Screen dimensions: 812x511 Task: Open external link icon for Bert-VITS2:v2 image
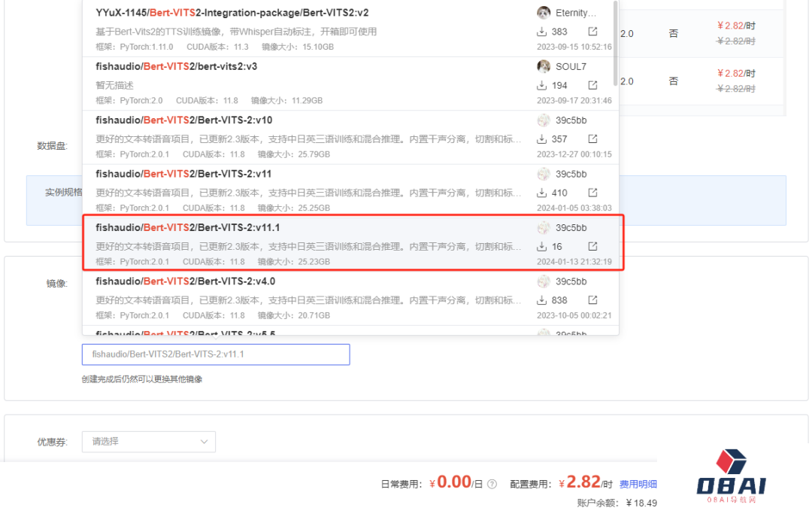point(593,32)
